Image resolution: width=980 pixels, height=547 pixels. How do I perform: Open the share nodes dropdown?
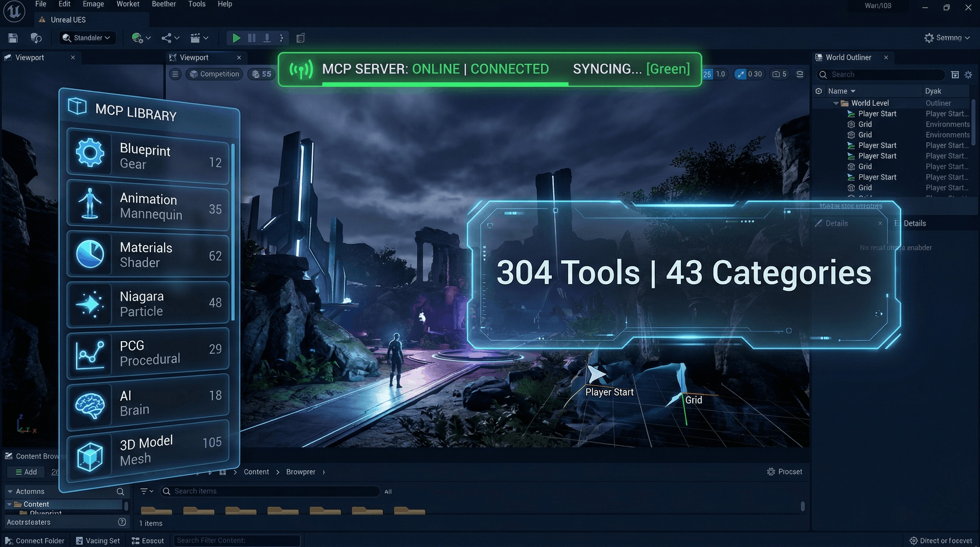170,38
